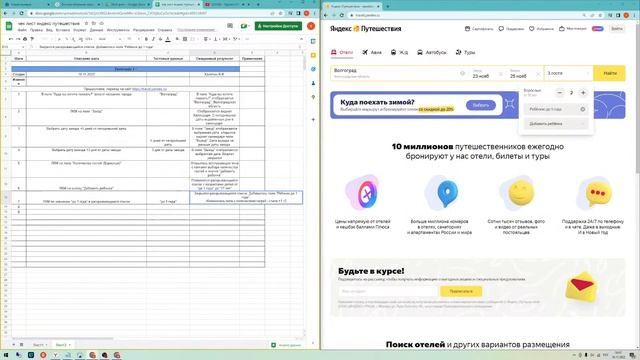
Task: Open horizontal align dropdown in Sheets toolbar
Action: [x=207, y=39]
